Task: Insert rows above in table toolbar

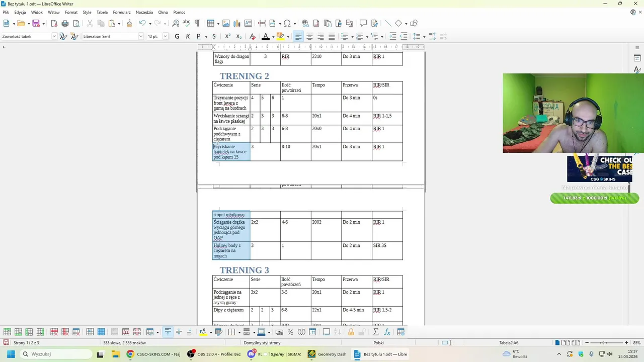Action: [7, 332]
